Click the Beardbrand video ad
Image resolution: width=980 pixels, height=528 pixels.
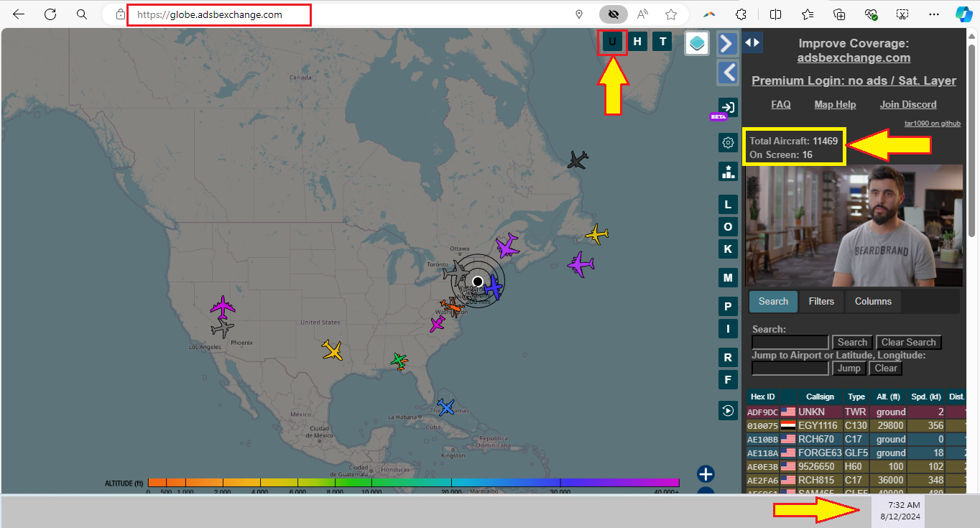coord(854,226)
